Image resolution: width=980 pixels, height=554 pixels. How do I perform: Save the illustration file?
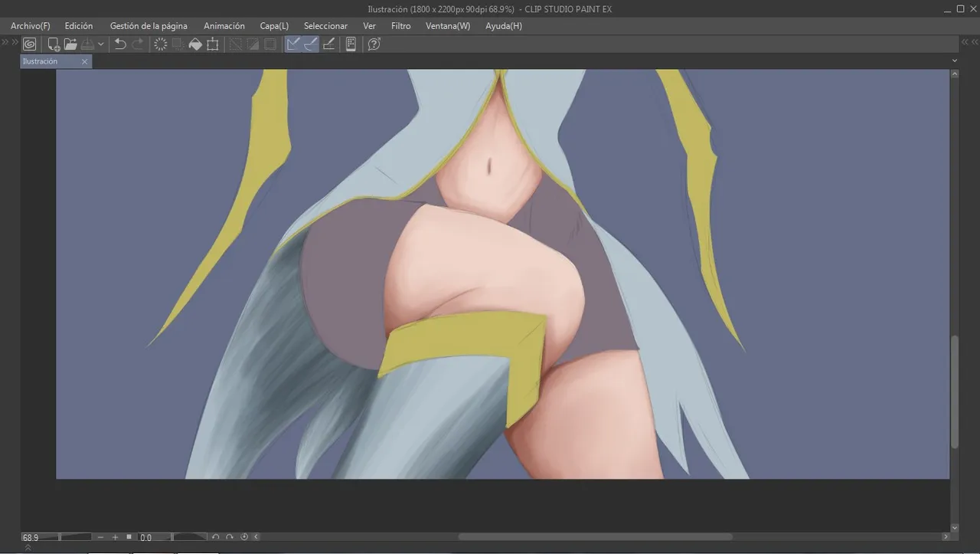88,44
